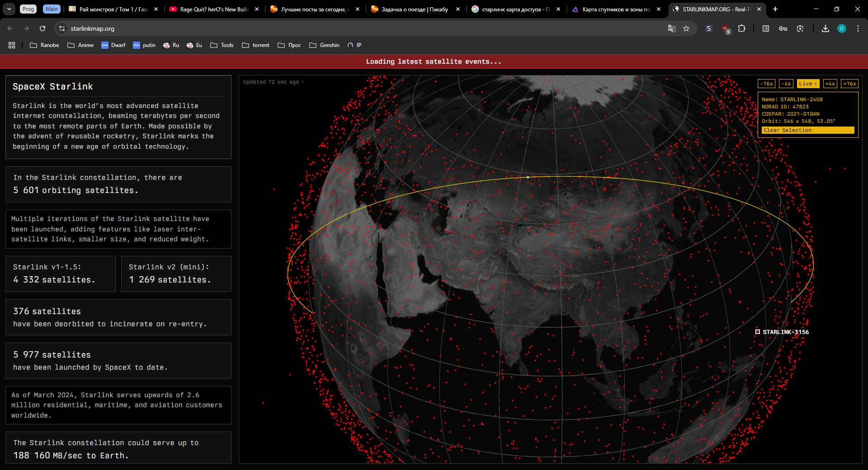Set time speed to +16x
The height and width of the screenshot is (470, 868).
click(x=849, y=84)
